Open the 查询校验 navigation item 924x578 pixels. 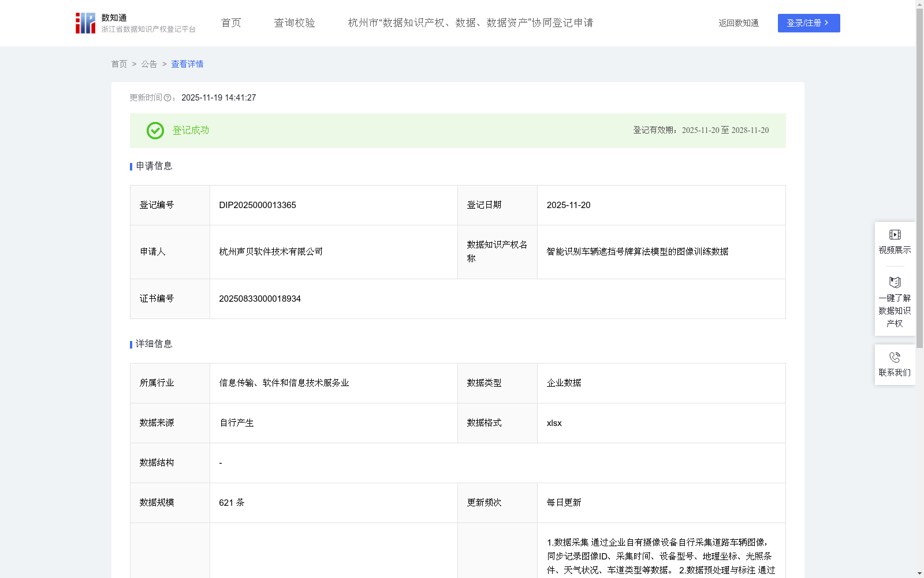295,23
